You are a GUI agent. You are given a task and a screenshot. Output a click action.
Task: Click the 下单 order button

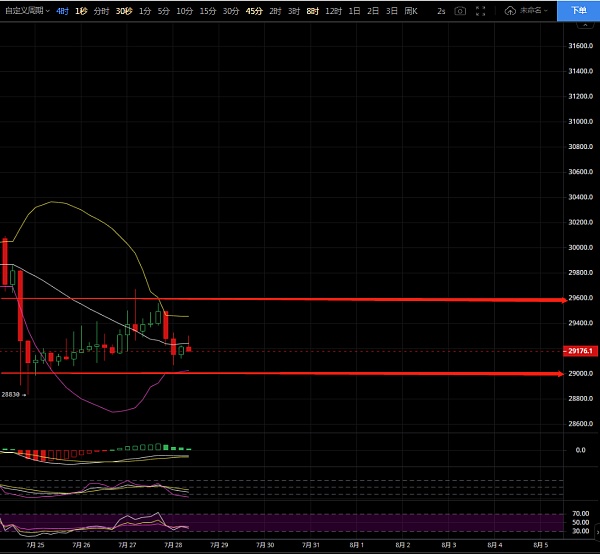[x=578, y=11]
